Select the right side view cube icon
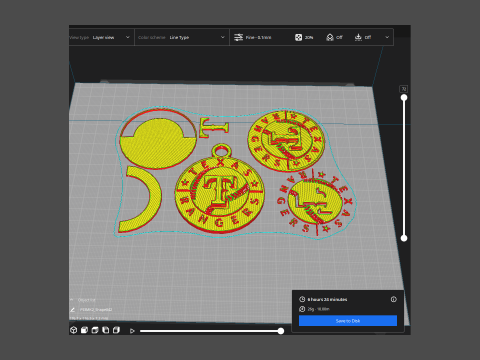This screenshot has width=480, height=360. point(116,330)
